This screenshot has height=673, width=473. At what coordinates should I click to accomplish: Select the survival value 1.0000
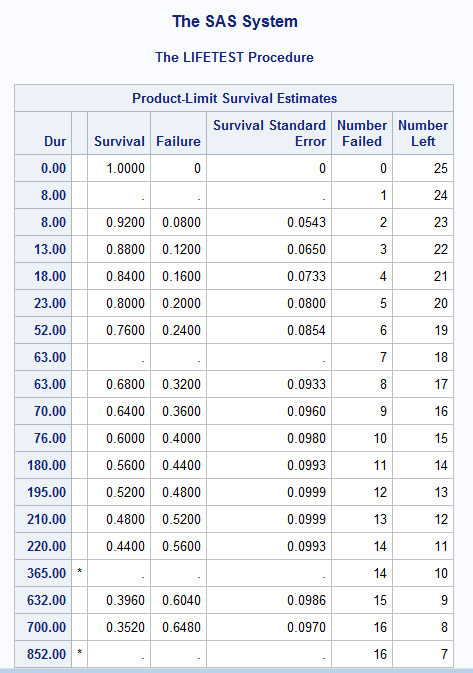[125, 168]
